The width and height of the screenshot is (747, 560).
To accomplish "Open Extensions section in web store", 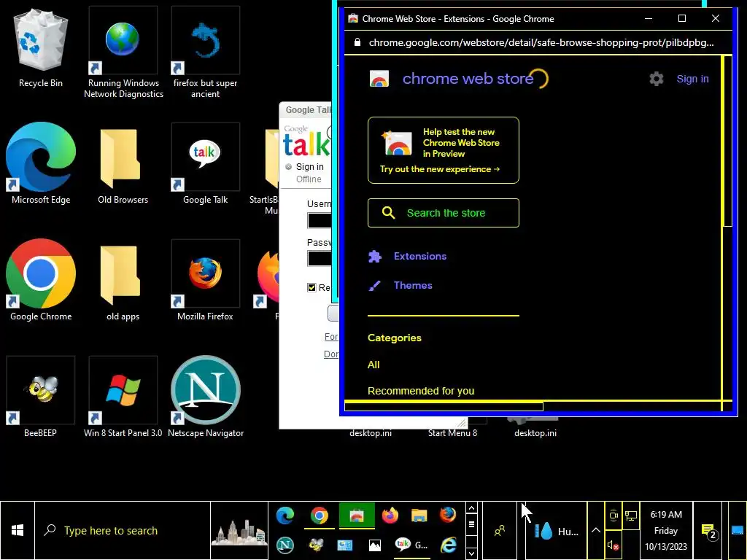I will [x=419, y=256].
